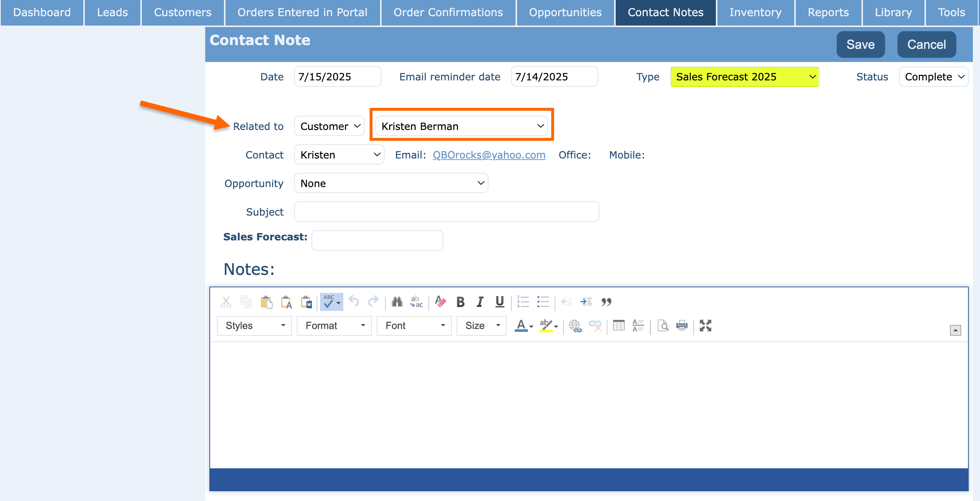The width and height of the screenshot is (980, 501).
Task: Click the Underline icon
Action: click(x=499, y=302)
